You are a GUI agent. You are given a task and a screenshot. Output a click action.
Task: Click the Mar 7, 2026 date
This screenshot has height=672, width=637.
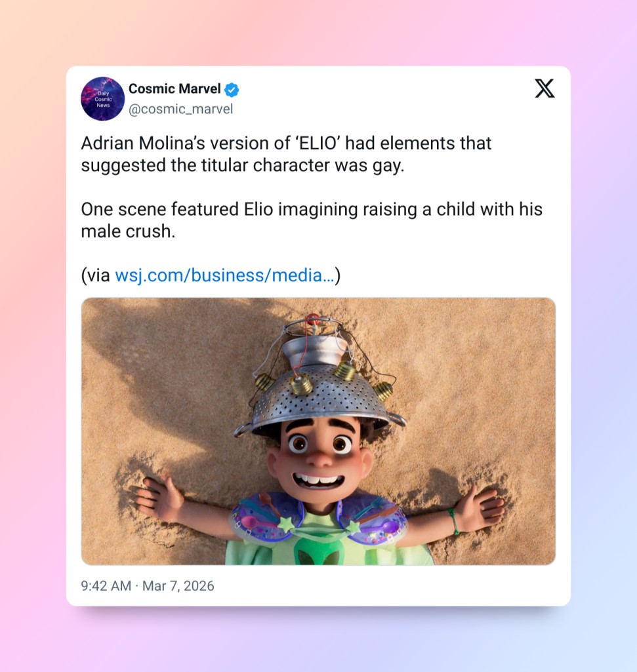pyautogui.click(x=178, y=586)
